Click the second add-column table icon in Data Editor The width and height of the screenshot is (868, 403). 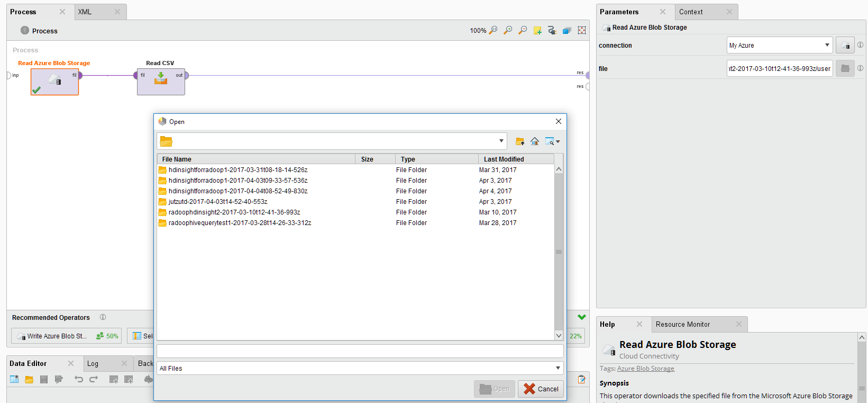tap(129, 379)
